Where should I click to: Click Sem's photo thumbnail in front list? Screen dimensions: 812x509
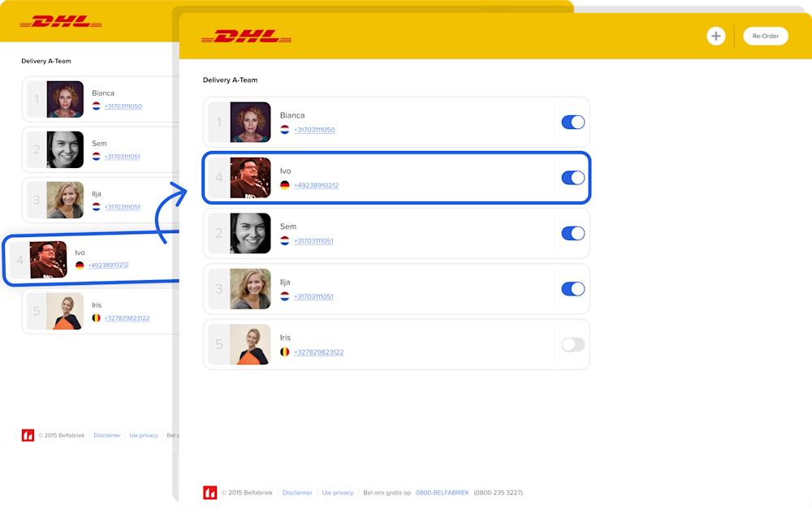[250, 233]
